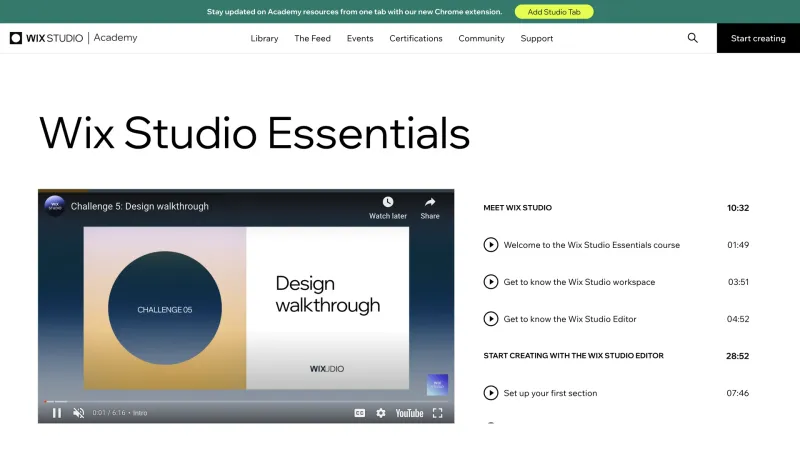Click the Intro chapter label in video controls
This screenshot has height=450, width=800.
point(140,413)
